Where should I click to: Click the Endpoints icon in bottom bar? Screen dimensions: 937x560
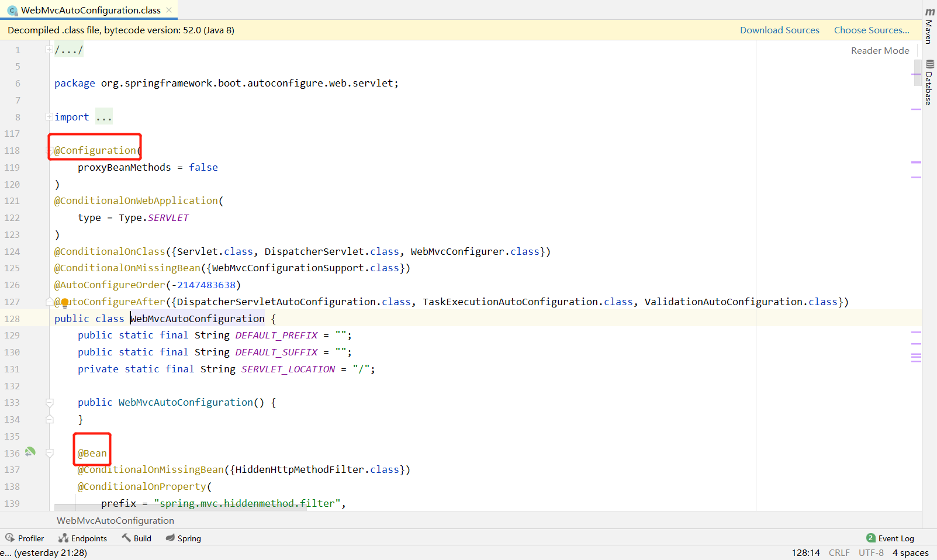coord(63,538)
